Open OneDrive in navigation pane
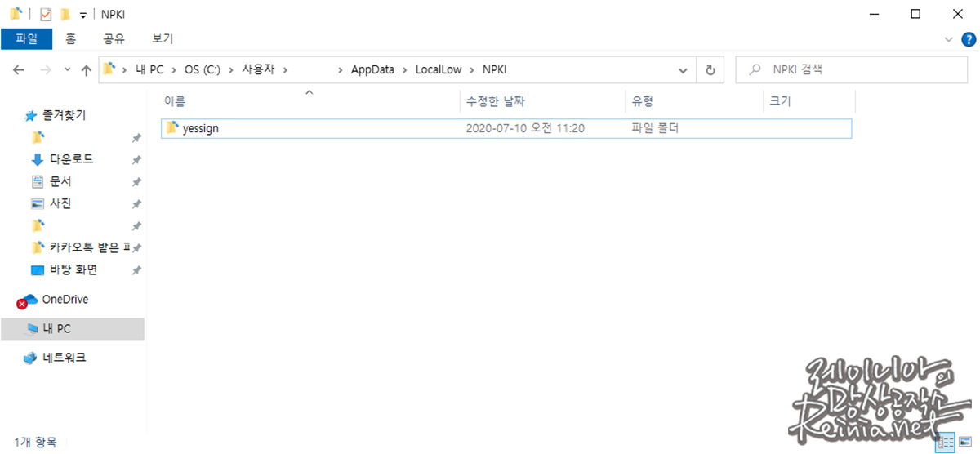The height and width of the screenshot is (454, 980). click(x=65, y=300)
